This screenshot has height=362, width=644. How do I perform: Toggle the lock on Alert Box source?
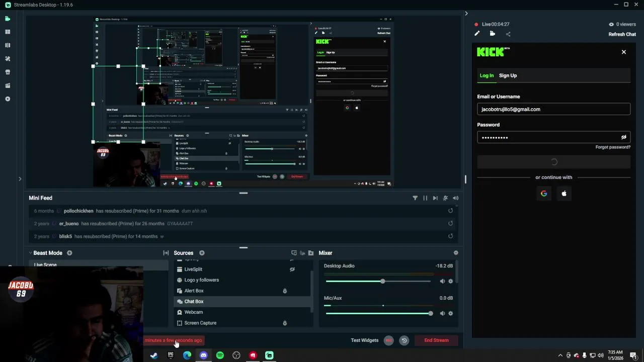[285, 291]
